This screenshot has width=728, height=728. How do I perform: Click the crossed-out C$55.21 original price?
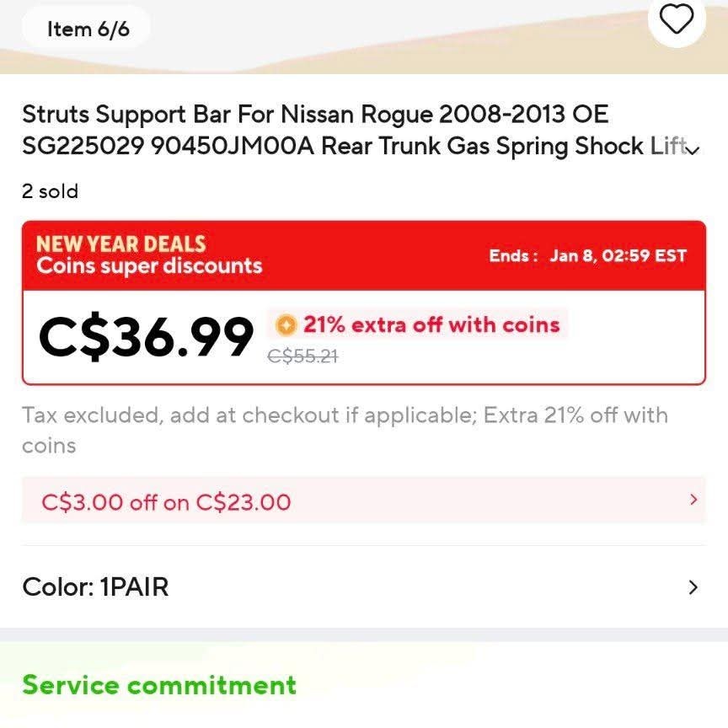[x=302, y=356]
